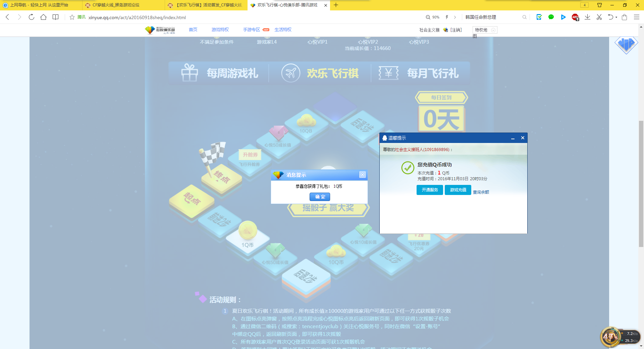Screen dimensions: 644x349
Task: Select the 欢乐飞行棋 tab
Action: click(320, 73)
